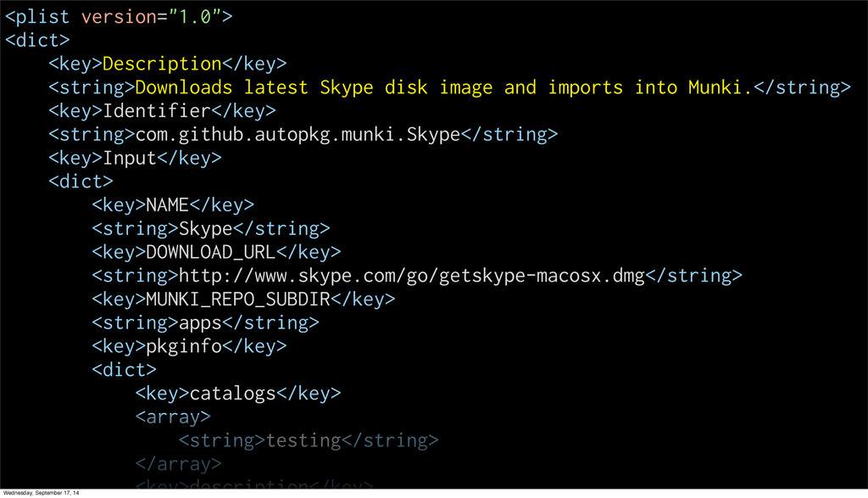Screen dimensions: 868x498
Task: Click the dict tag under pkginfo key
Action: point(124,370)
